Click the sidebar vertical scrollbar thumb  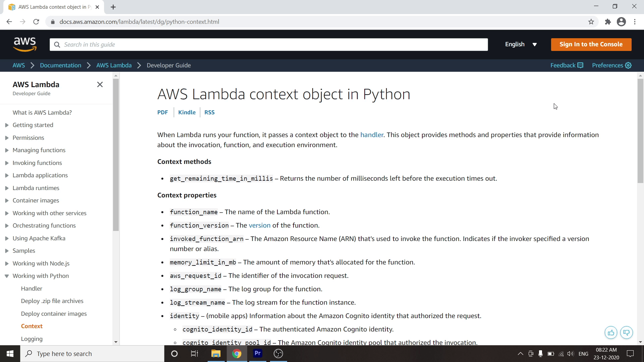tap(116, 154)
